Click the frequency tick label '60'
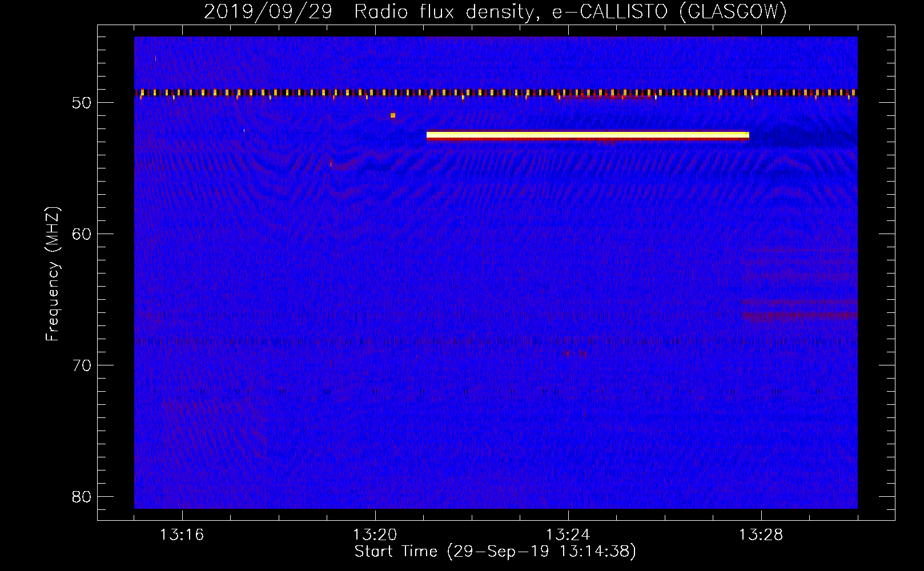 pos(82,234)
